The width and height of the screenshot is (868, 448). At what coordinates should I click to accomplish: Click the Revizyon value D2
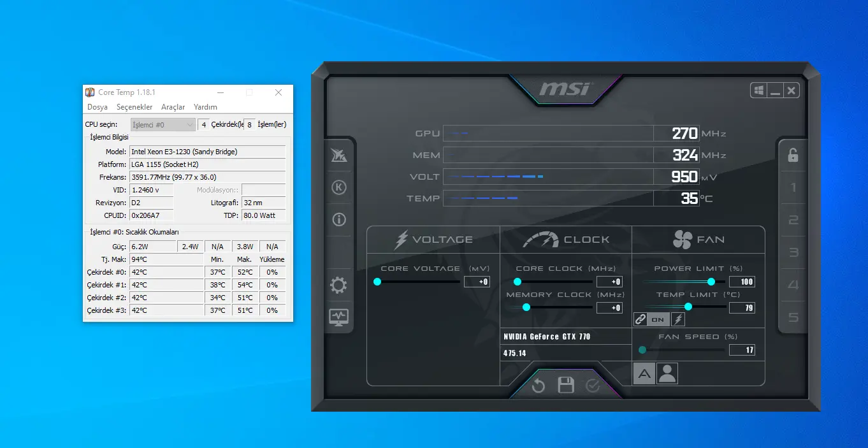pyautogui.click(x=151, y=203)
